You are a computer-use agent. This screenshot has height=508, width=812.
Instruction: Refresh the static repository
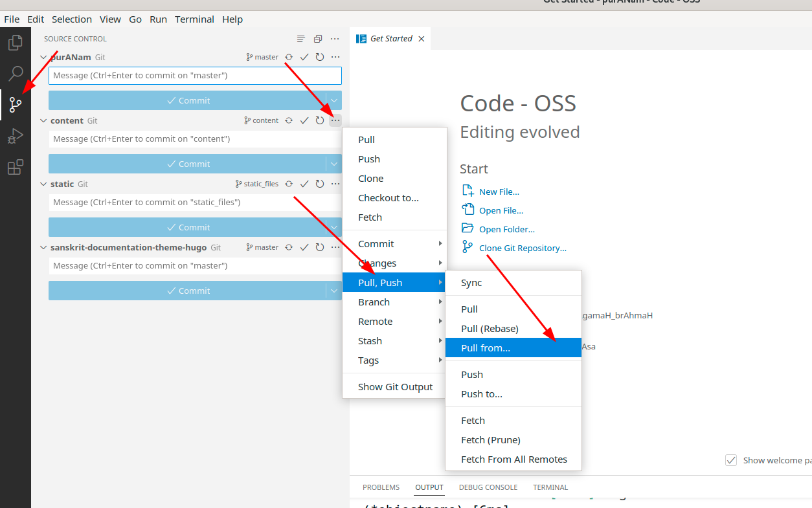[x=320, y=184]
